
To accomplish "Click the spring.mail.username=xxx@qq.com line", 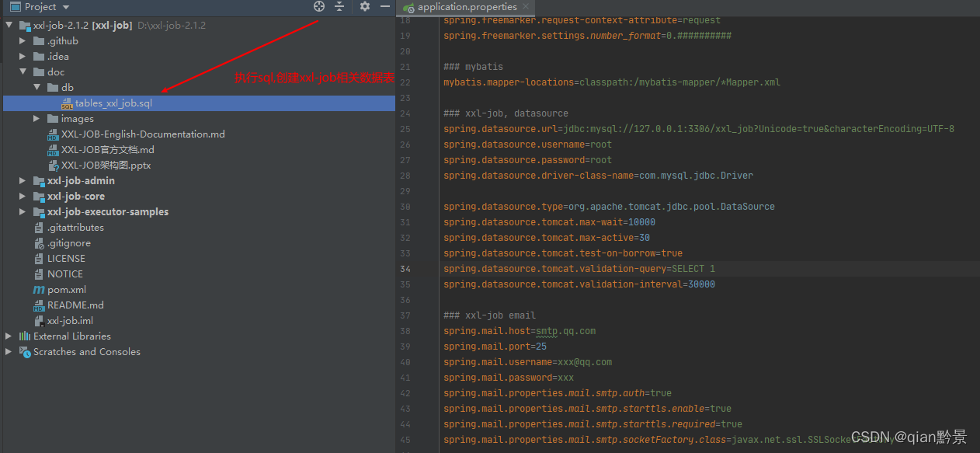I will (527, 362).
